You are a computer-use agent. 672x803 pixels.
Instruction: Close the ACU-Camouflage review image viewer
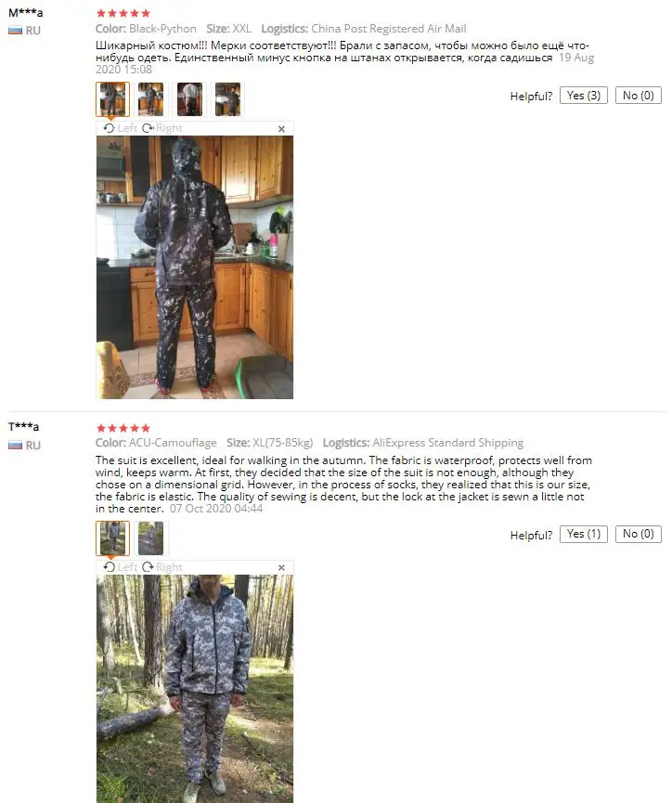[x=281, y=567]
